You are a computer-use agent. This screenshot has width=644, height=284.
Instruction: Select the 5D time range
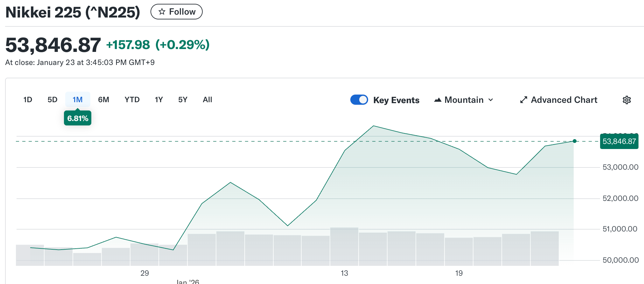point(52,100)
